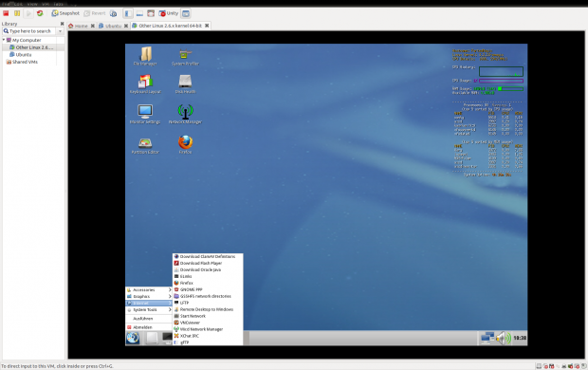This screenshot has width=588, height=370.
Task: Launch VNCviewer
Action: (208, 323)
